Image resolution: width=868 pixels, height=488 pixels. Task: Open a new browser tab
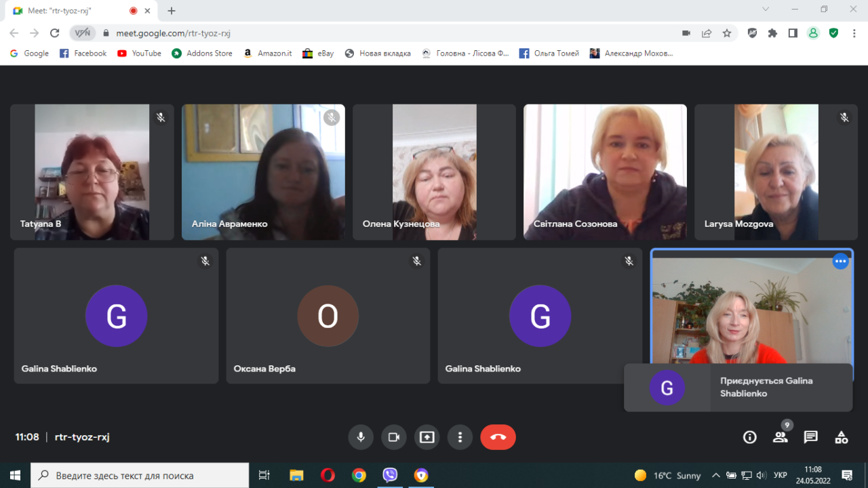pos(172,11)
